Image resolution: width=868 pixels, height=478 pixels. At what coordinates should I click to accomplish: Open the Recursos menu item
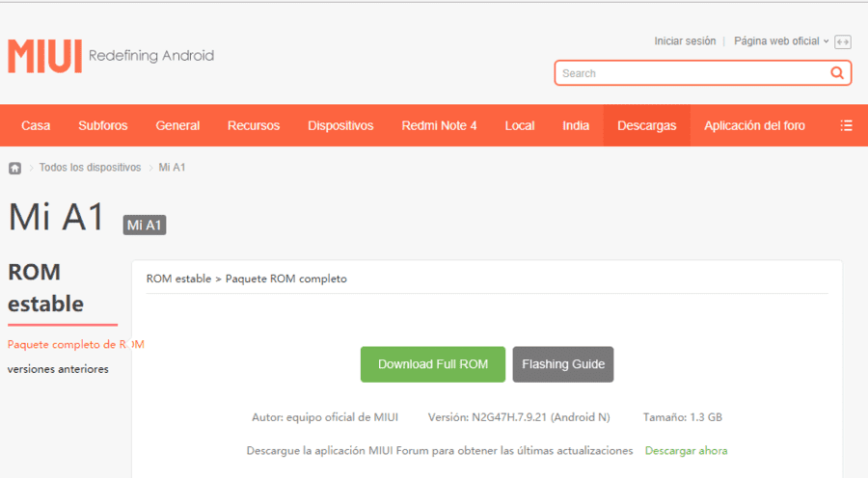pyautogui.click(x=254, y=125)
